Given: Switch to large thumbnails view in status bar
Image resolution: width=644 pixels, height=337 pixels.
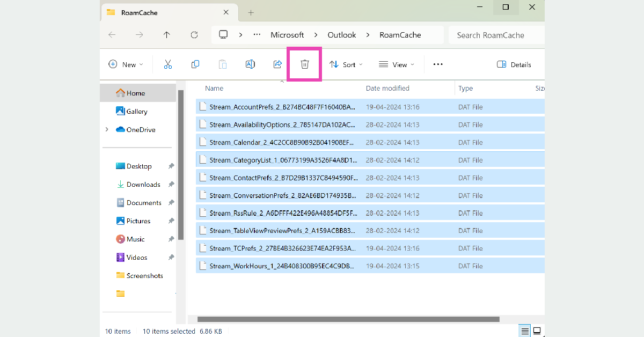Looking at the screenshot, I should (x=537, y=331).
